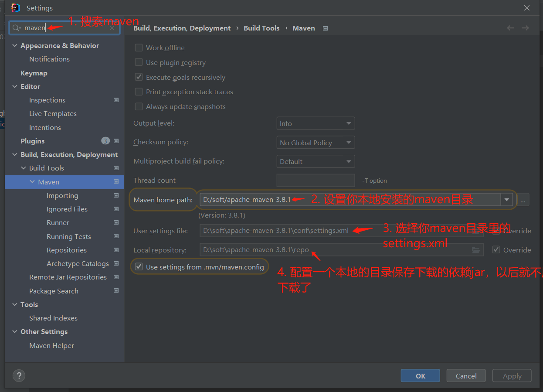Click the browse button for Maven home
This screenshot has width=543, height=392.
[523, 200]
